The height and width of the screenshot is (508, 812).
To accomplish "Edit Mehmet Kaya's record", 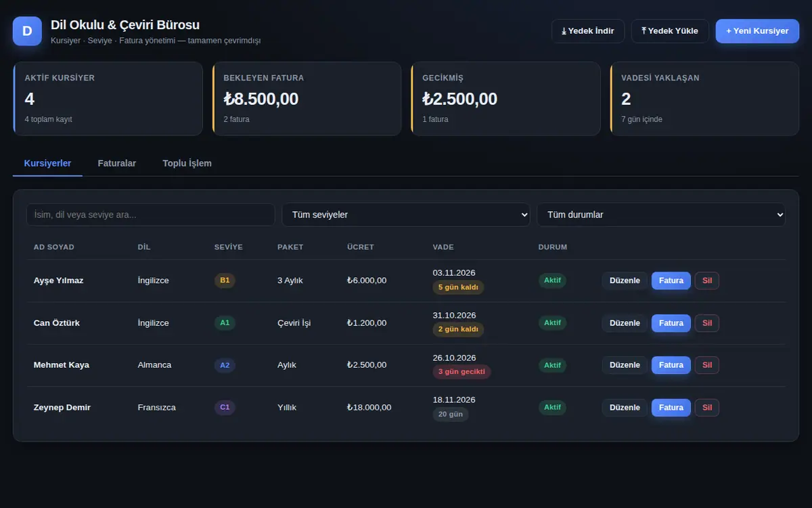I will [625, 365].
